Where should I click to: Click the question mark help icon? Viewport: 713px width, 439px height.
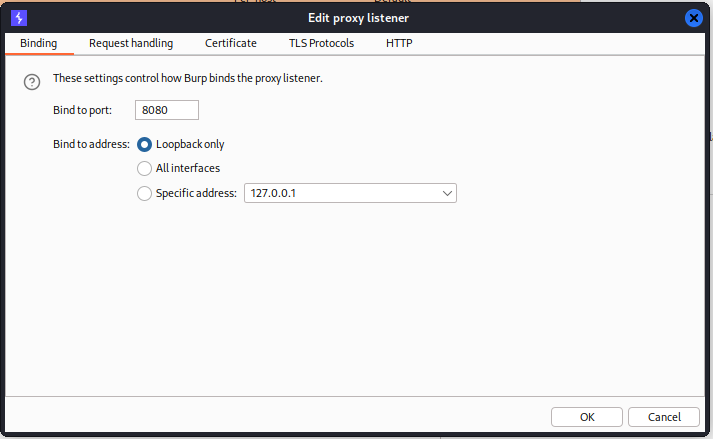coord(31,81)
